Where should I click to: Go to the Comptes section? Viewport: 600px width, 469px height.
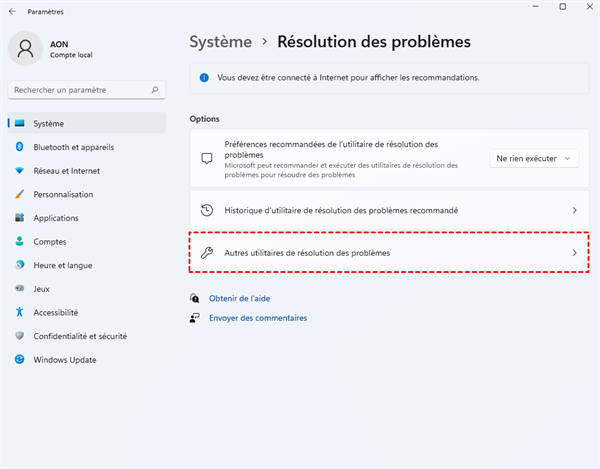[49, 241]
